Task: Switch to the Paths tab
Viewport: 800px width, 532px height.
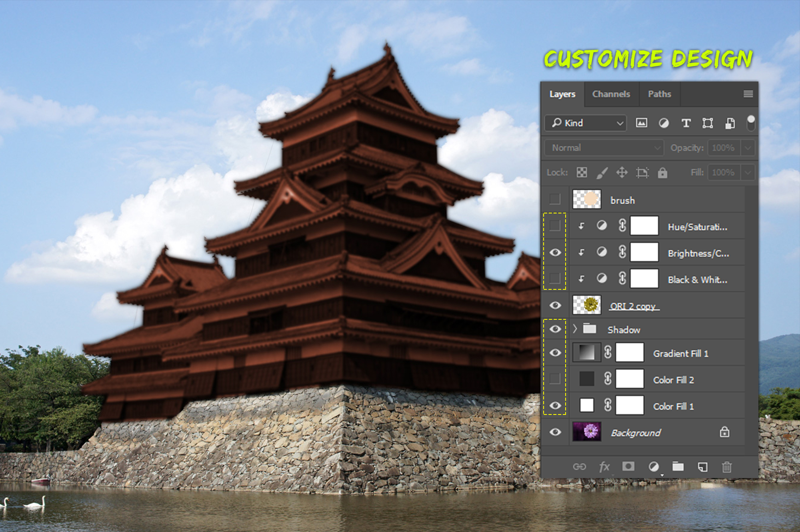Action: (659, 94)
